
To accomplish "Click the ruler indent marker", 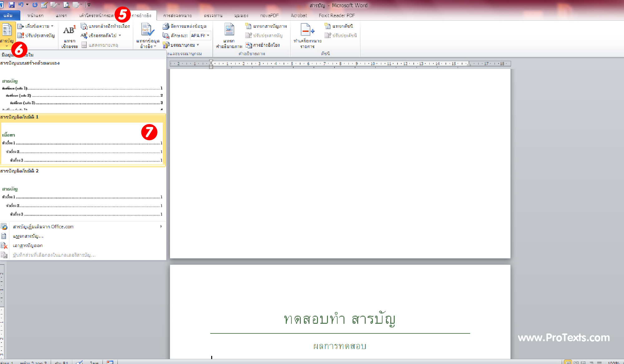I will click(x=211, y=64).
